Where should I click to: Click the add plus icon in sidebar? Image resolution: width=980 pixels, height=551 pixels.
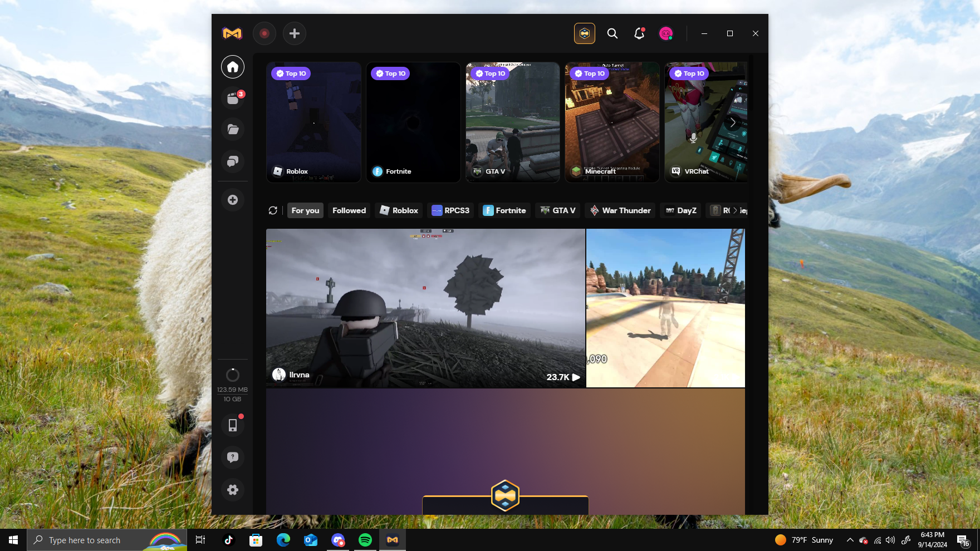pyautogui.click(x=233, y=200)
